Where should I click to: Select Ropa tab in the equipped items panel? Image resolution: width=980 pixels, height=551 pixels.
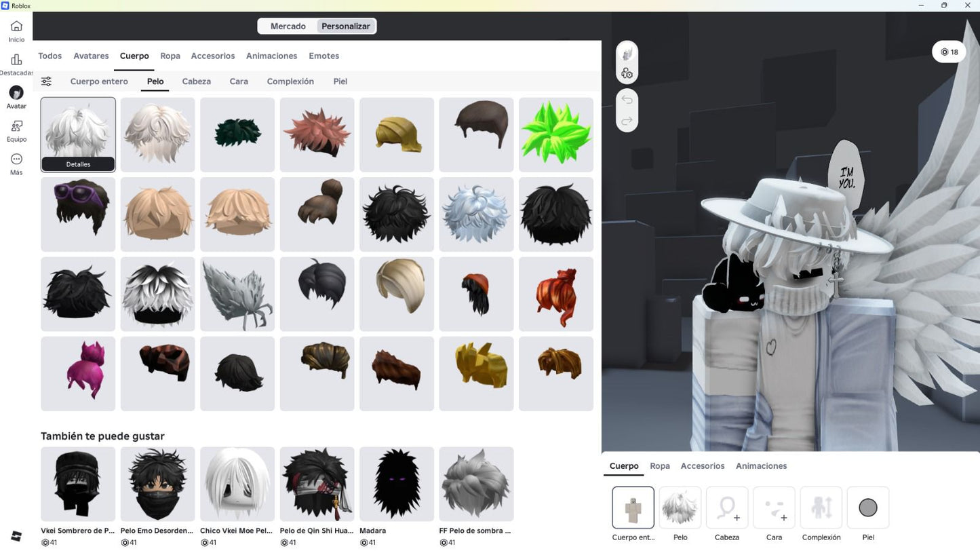coord(660,466)
